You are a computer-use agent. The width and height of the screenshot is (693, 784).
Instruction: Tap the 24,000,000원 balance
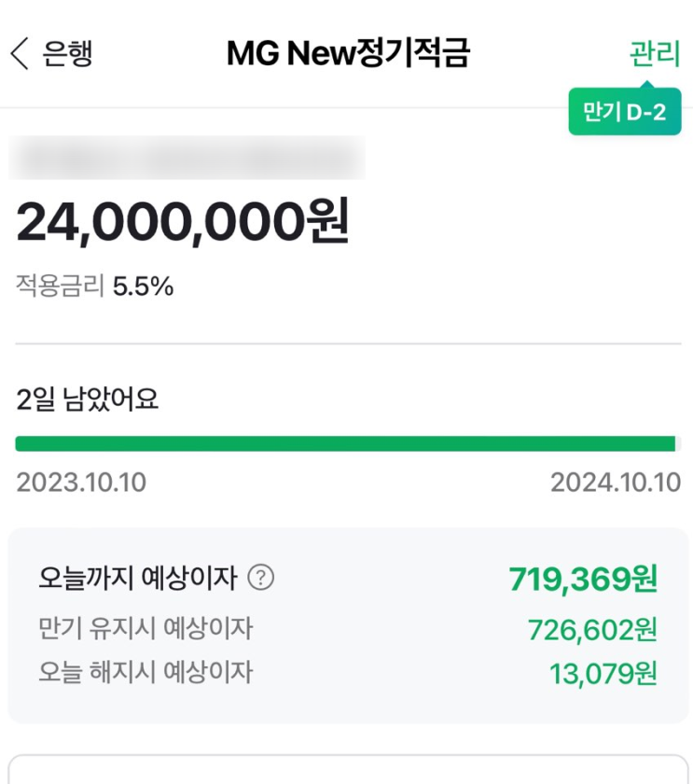pos(183,222)
